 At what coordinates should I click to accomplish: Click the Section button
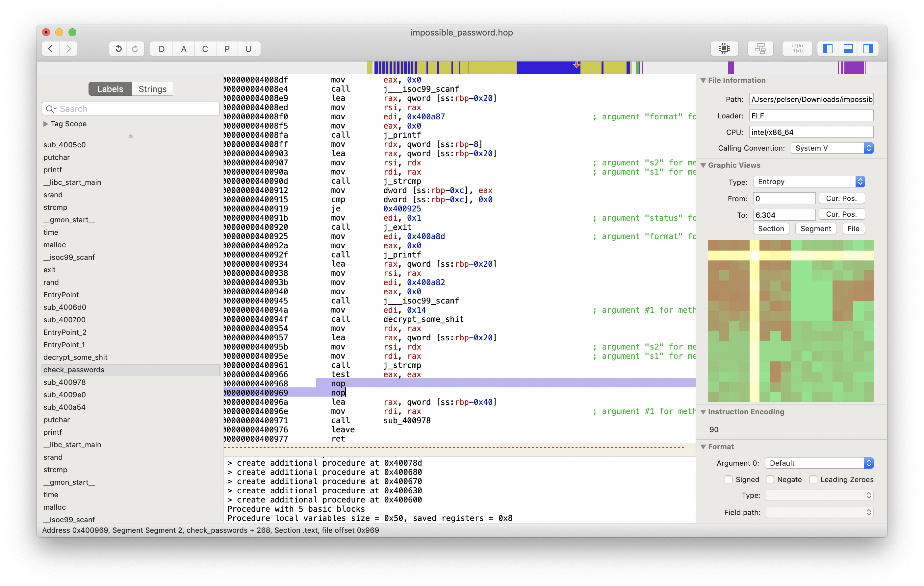771,229
